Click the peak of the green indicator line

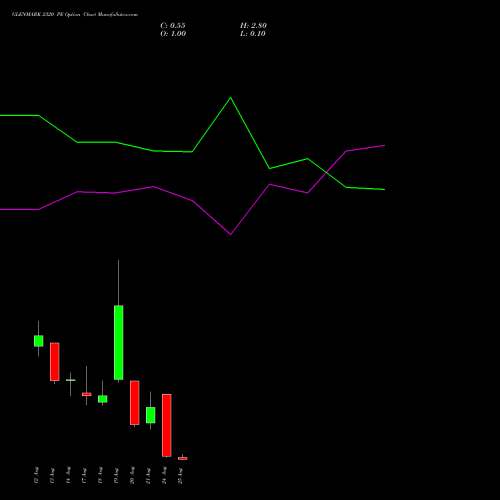point(230,98)
